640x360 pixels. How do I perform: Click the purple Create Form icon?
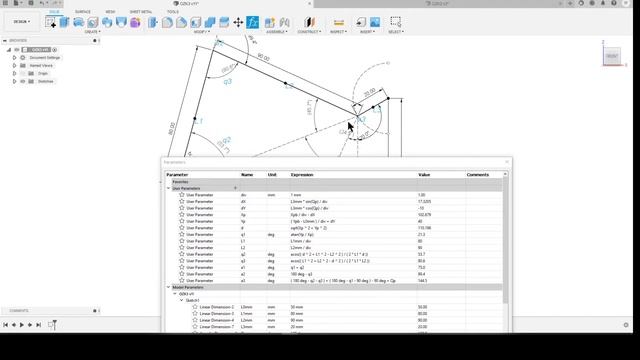pyautogui.click(x=135, y=22)
